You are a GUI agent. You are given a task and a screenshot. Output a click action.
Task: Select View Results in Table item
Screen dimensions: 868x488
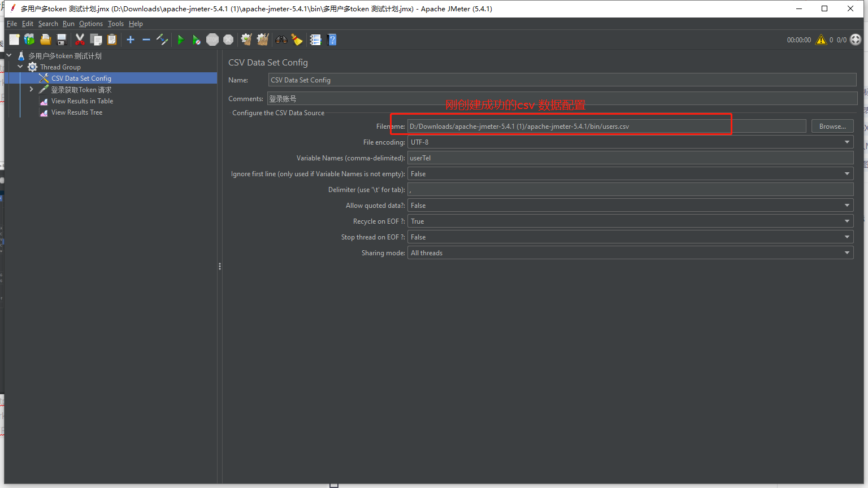(82, 101)
